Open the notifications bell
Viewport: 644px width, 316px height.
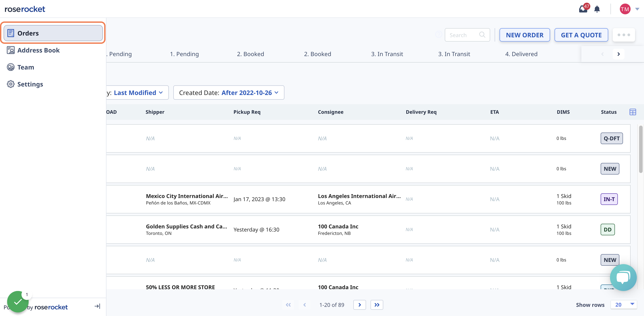click(597, 9)
